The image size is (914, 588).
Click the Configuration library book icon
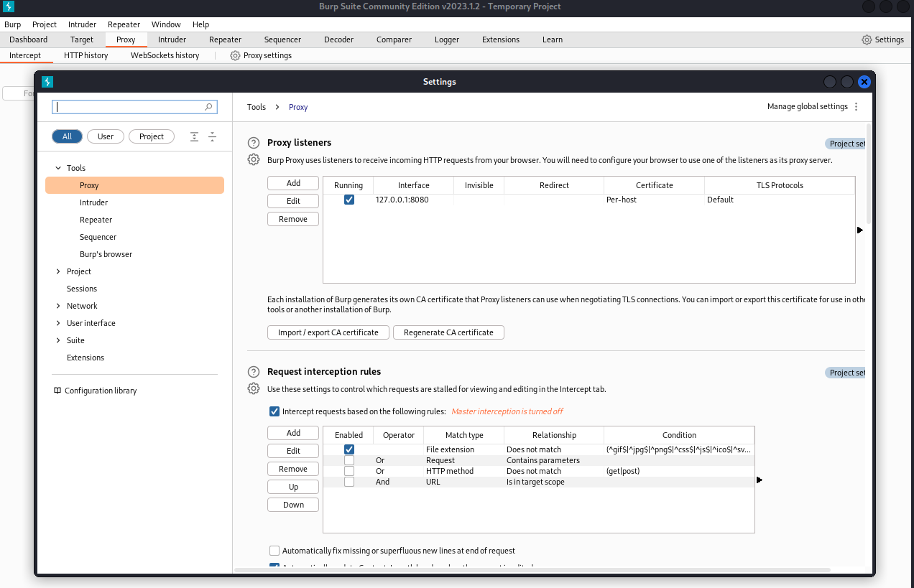tap(57, 391)
